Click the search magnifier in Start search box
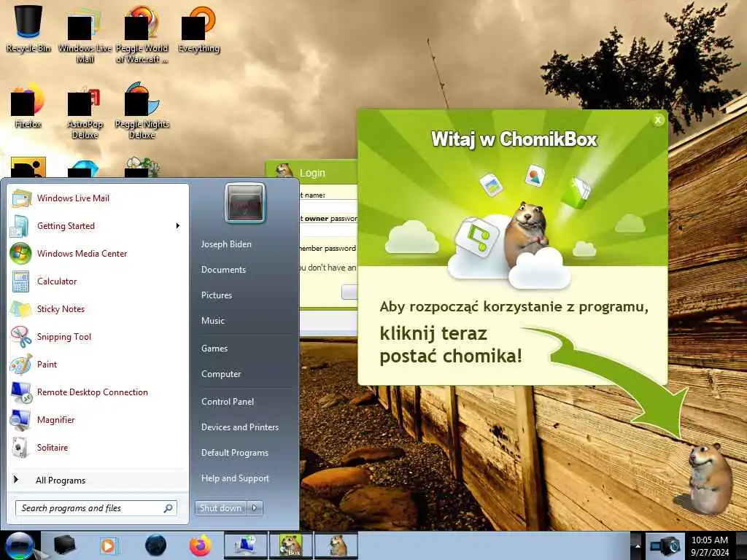This screenshot has width=747, height=560. [x=169, y=508]
